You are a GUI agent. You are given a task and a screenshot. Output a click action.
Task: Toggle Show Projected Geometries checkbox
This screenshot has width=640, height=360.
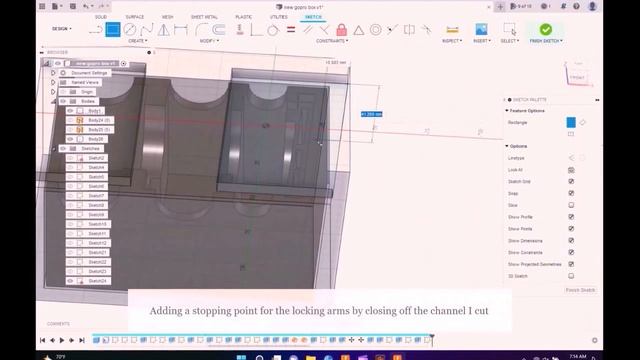pos(571,264)
